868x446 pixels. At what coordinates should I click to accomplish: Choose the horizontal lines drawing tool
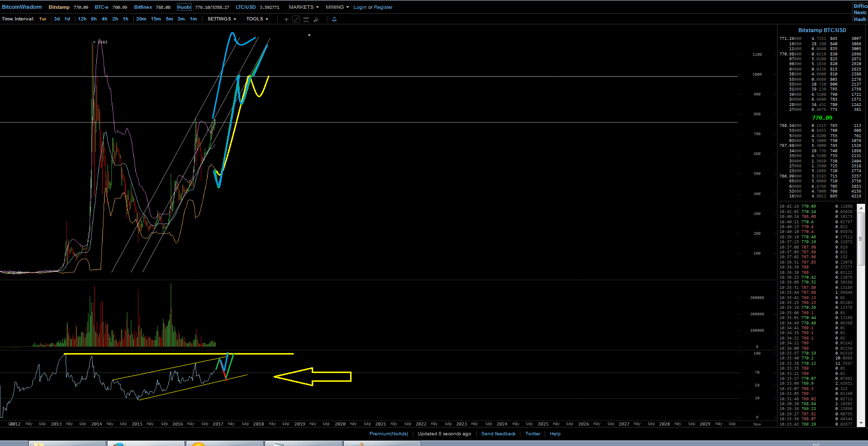[x=306, y=19]
